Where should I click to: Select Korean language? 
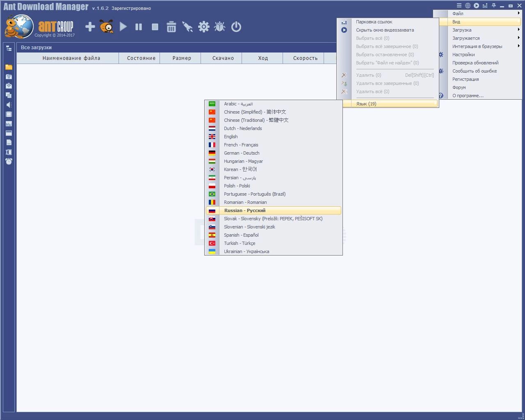(274, 169)
